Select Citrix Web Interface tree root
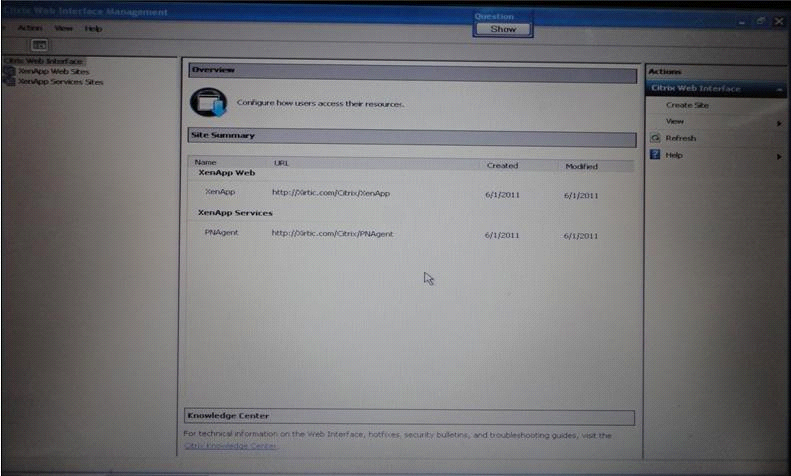791x476 pixels. point(44,61)
